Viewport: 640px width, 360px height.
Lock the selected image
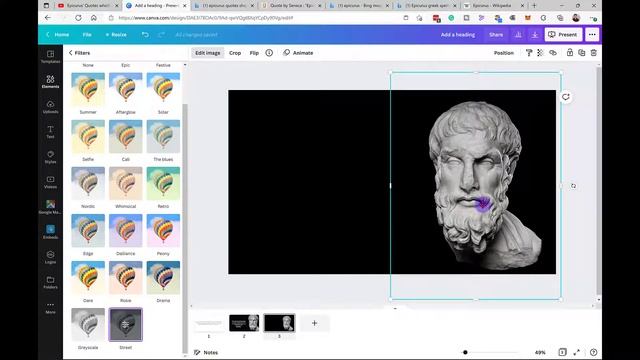[x=570, y=52]
